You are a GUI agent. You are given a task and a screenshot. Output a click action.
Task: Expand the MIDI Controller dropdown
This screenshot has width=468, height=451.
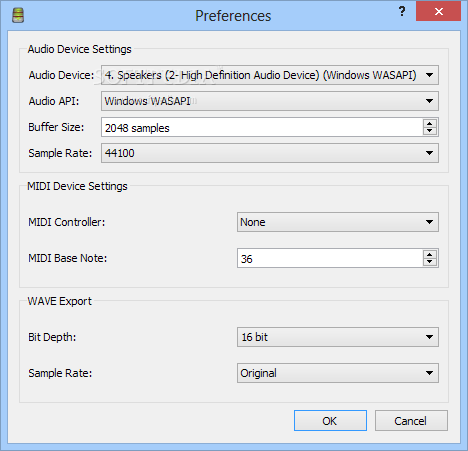tap(338, 222)
